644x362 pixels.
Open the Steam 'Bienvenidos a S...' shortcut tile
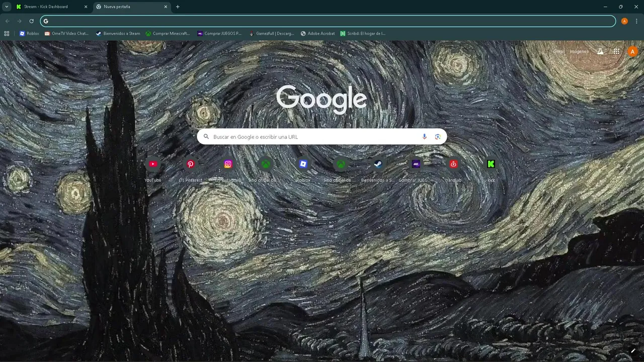(x=378, y=169)
